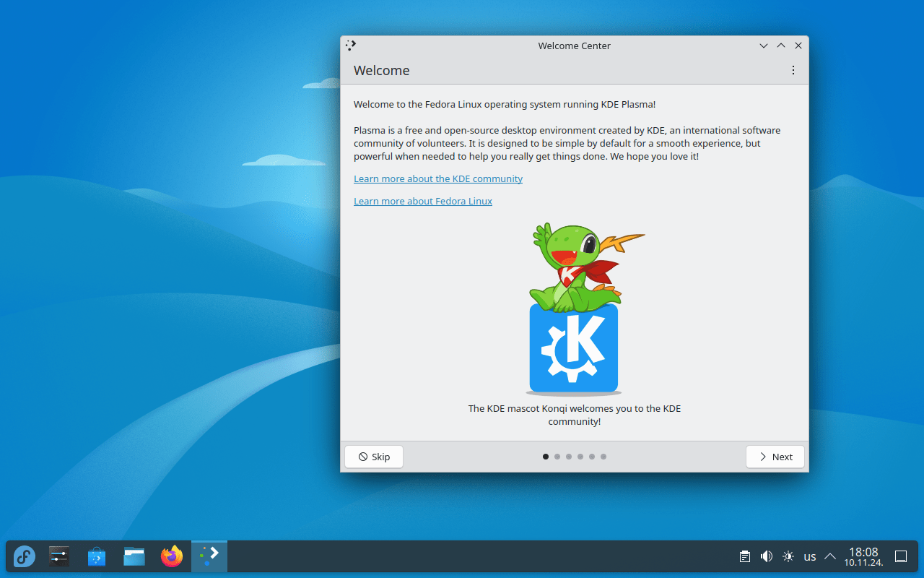The image size is (924, 578).
Task: Open the clock showing 18:08
Action: (x=863, y=556)
